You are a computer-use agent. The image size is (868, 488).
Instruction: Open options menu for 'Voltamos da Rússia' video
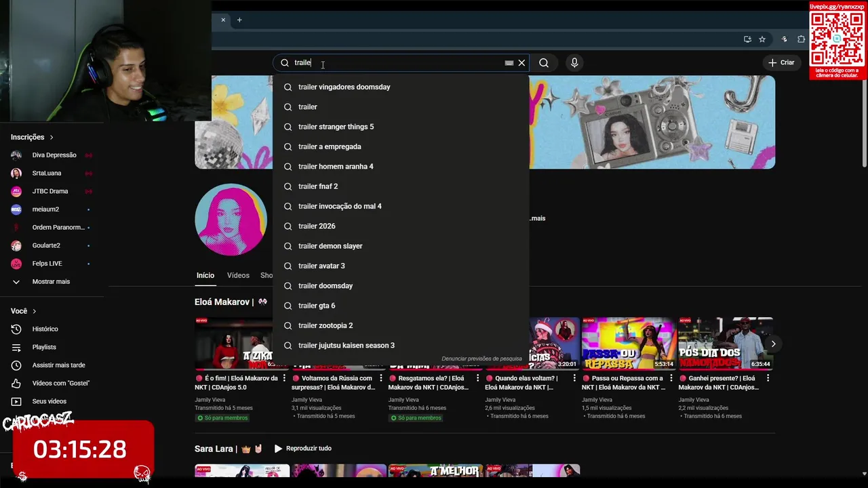381,378
